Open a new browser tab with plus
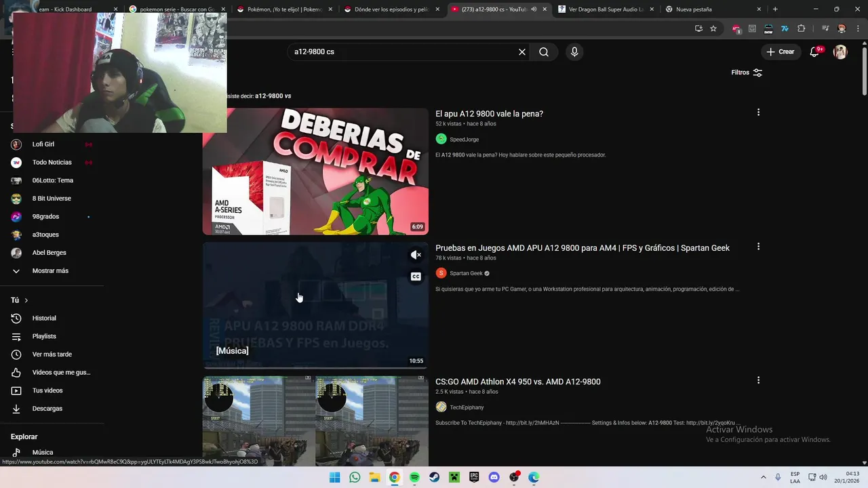Viewport: 868px width, 488px height. pos(775,9)
